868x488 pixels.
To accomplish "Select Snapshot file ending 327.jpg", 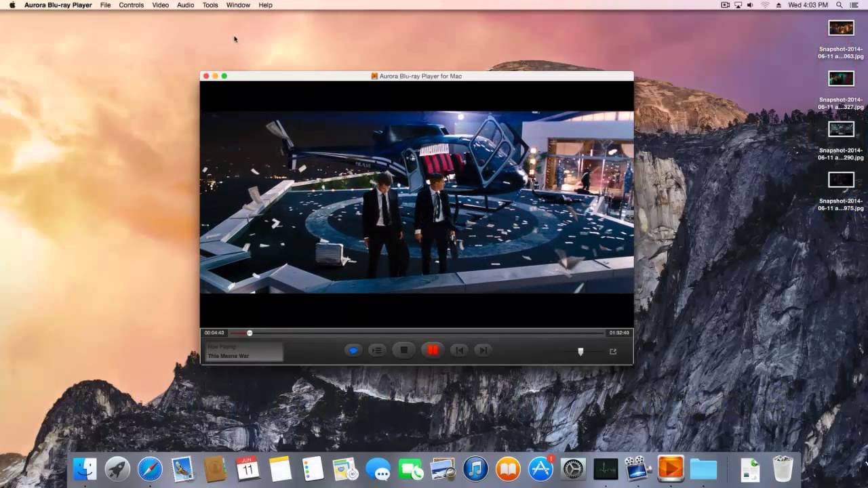I will (841, 89).
